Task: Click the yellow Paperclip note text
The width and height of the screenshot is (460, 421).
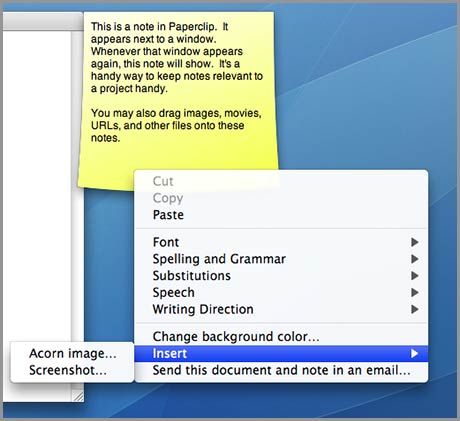Action: point(177,82)
